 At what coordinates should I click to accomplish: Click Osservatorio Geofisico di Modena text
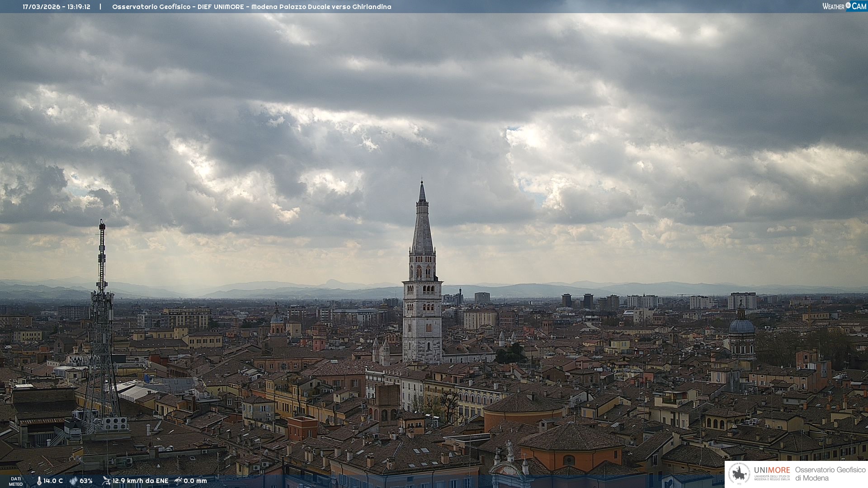pos(830,474)
